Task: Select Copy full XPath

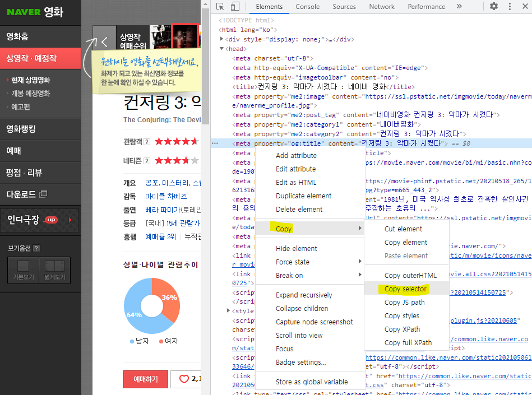Action: pos(408,343)
